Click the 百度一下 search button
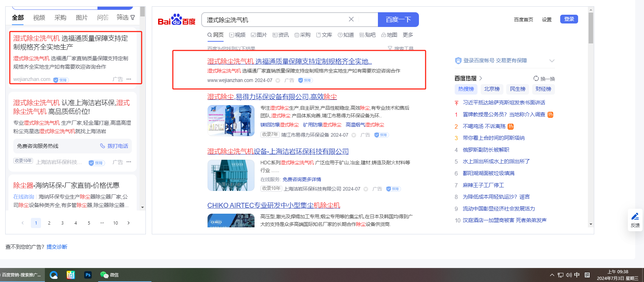The width and height of the screenshot is (644, 282). coord(398,20)
